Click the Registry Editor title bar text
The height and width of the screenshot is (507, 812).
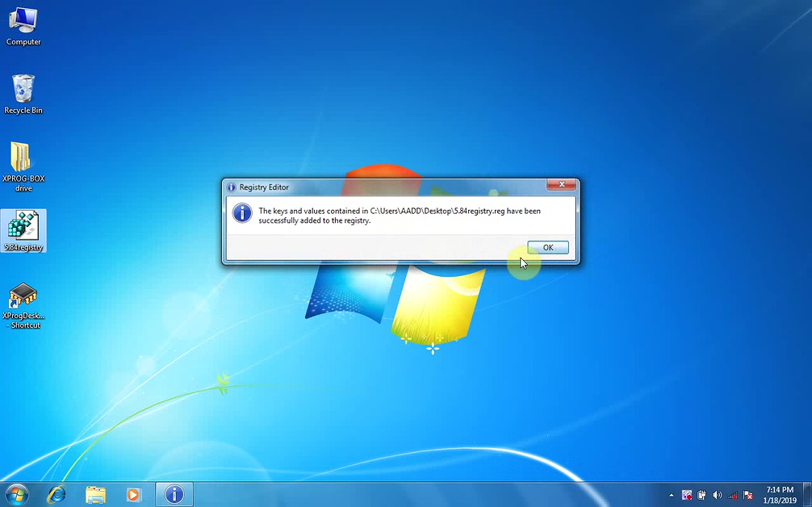264,187
